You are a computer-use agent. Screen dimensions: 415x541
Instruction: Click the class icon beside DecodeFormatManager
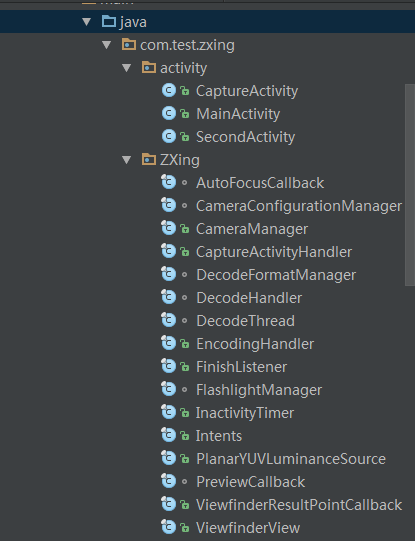point(169,274)
